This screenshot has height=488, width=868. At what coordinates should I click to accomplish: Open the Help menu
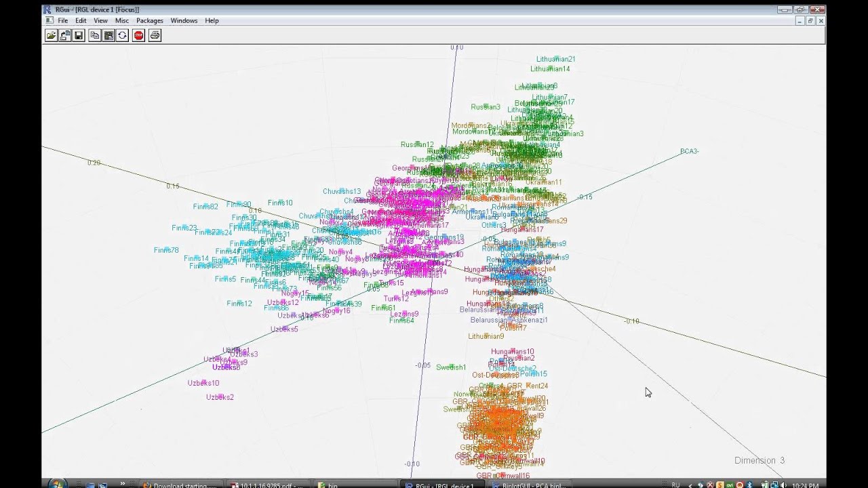pos(212,21)
